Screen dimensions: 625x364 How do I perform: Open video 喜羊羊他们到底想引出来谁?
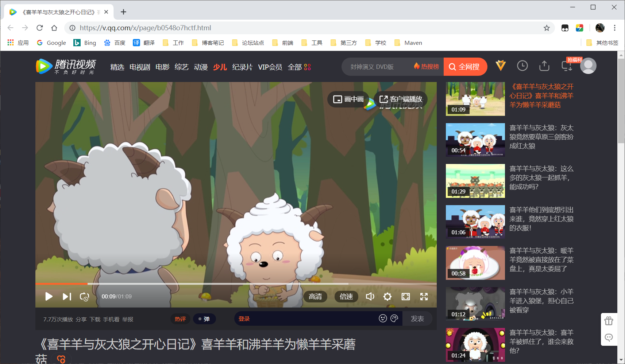click(541, 219)
